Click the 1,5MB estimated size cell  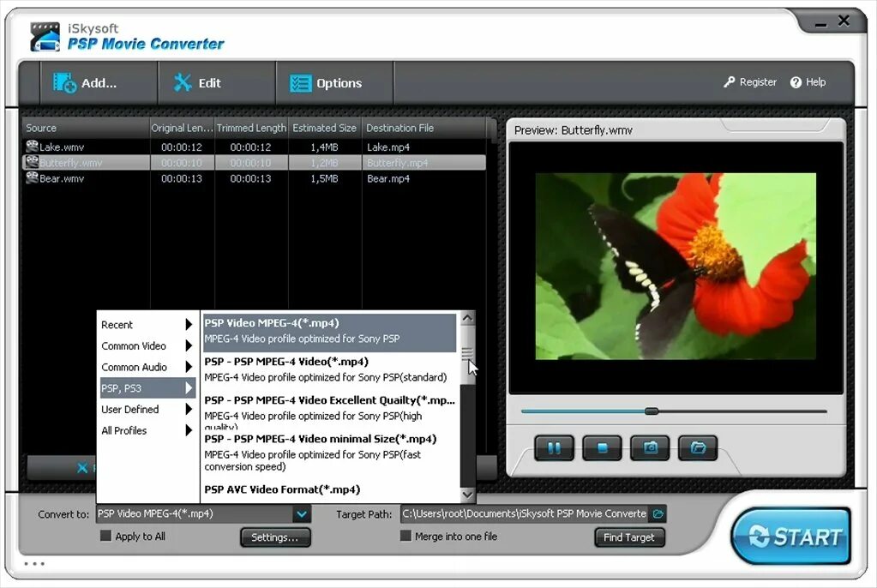325,178
